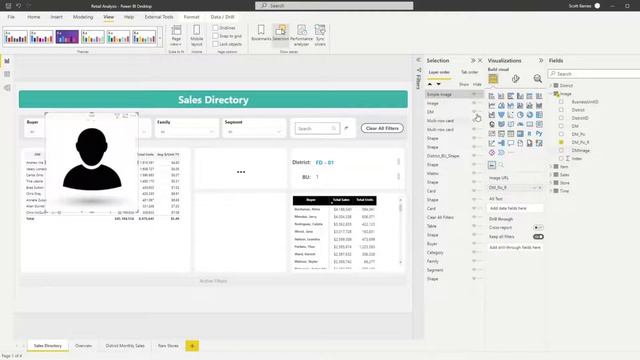Open the Segment slicer dropdown
Screen dimensions: 640x360
pyautogui.click(x=279, y=132)
